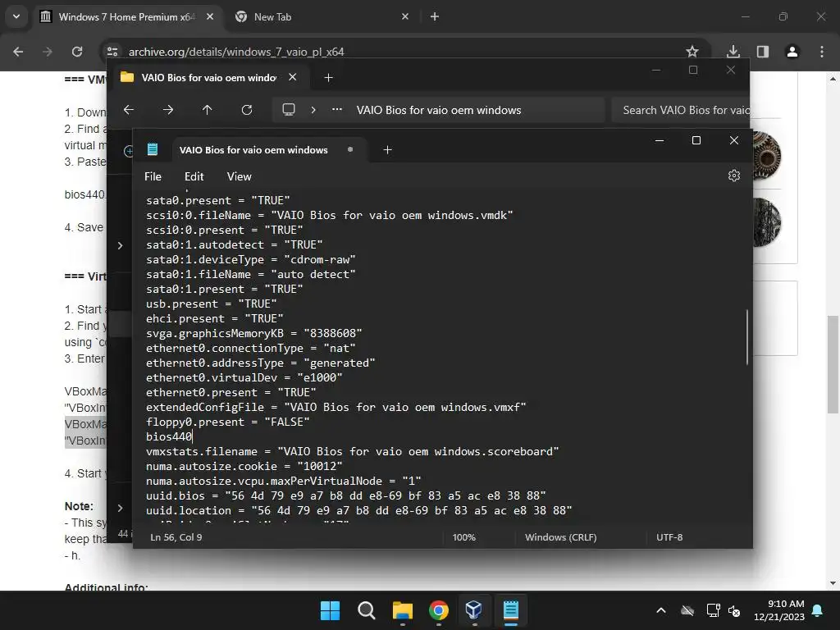The image size is (840, 630).
Task: Open Chrome profile avatar icon
Action: pos(792,52)
